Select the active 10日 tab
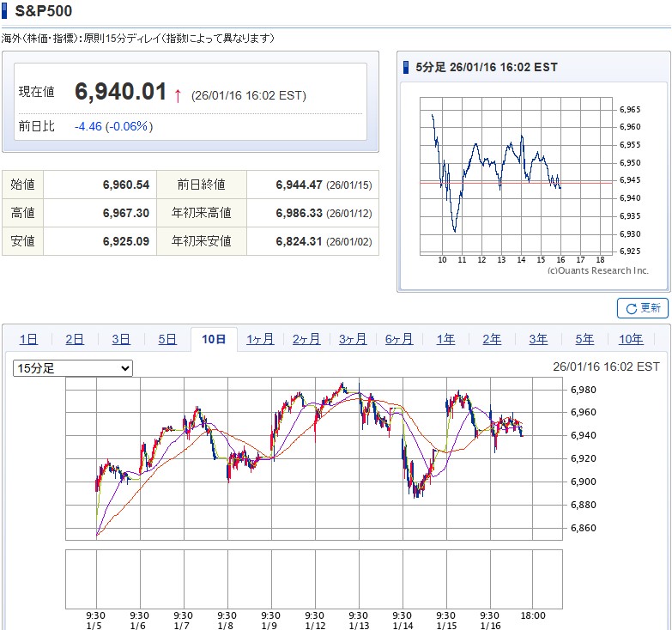Viewport: 672px width, 630px height. tap(214, 339)
